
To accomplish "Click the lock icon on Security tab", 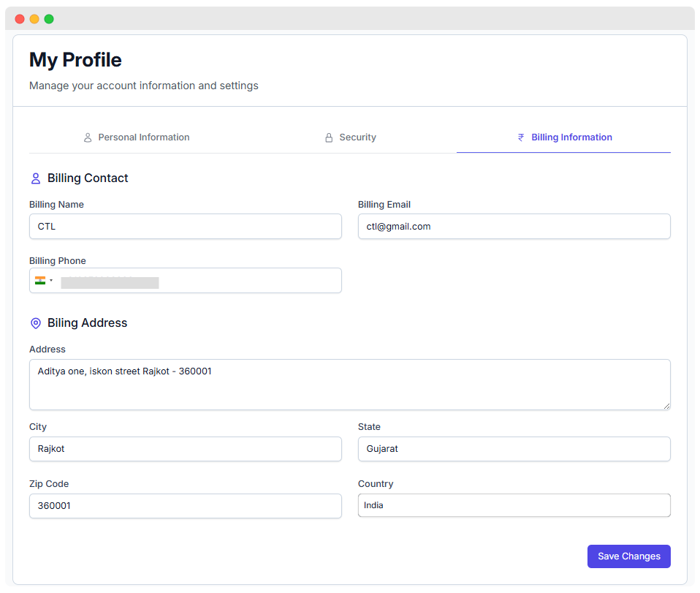I will [329, 137].
